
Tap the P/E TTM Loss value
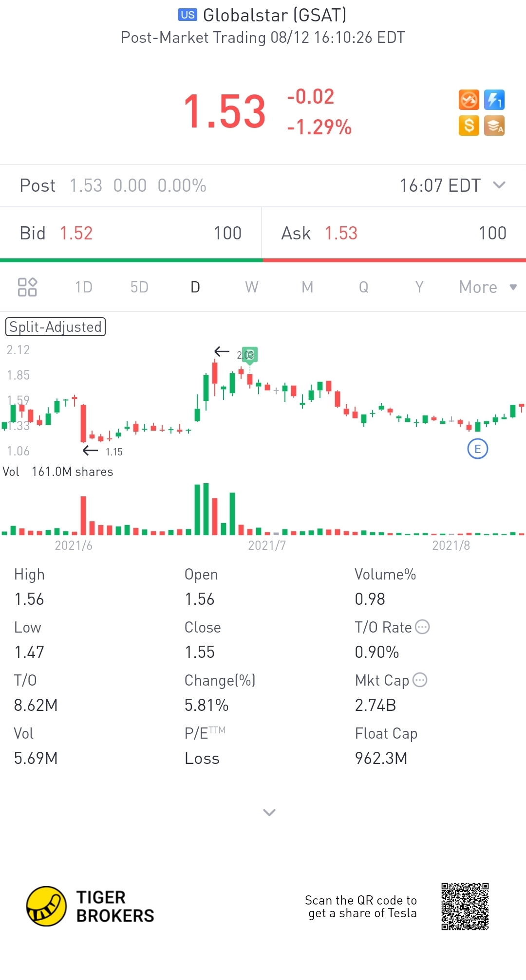pyautogui.click(x=202, y=758)
